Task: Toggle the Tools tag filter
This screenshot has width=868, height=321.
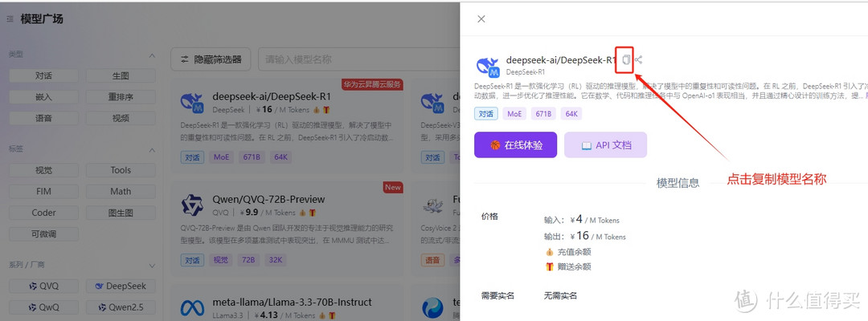Action: pos(121,170)
